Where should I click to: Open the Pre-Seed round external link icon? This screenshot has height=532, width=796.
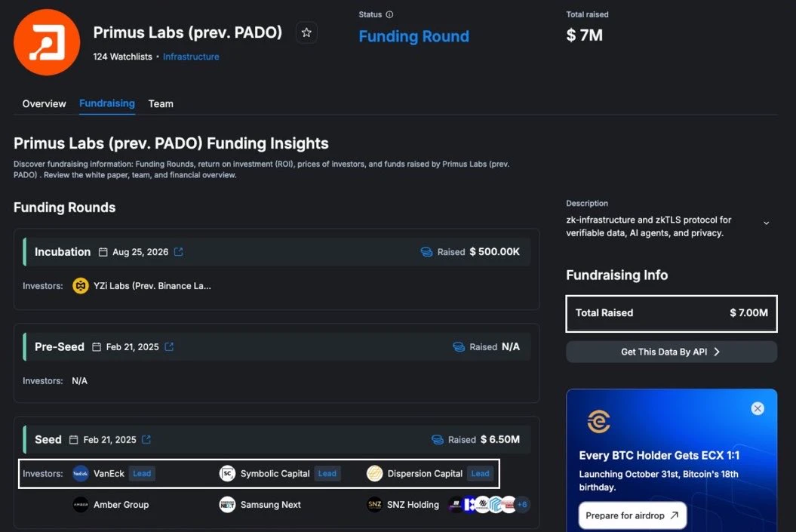click(169, 346)
